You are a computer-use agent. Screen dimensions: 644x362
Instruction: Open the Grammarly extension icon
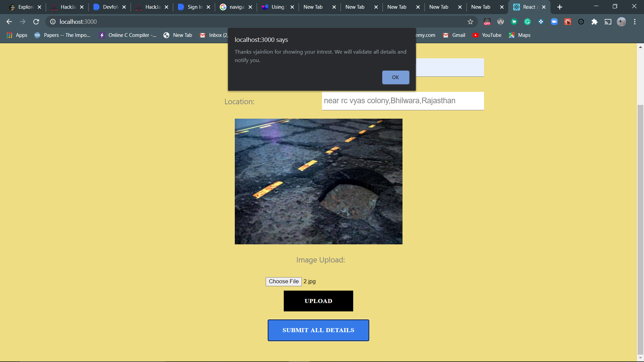[527, 22]
